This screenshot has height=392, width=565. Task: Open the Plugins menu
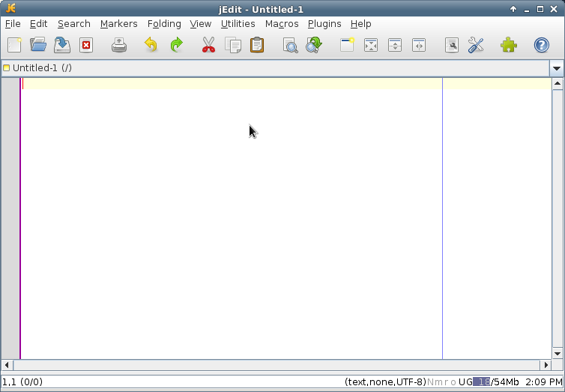[x=324, y=24]
